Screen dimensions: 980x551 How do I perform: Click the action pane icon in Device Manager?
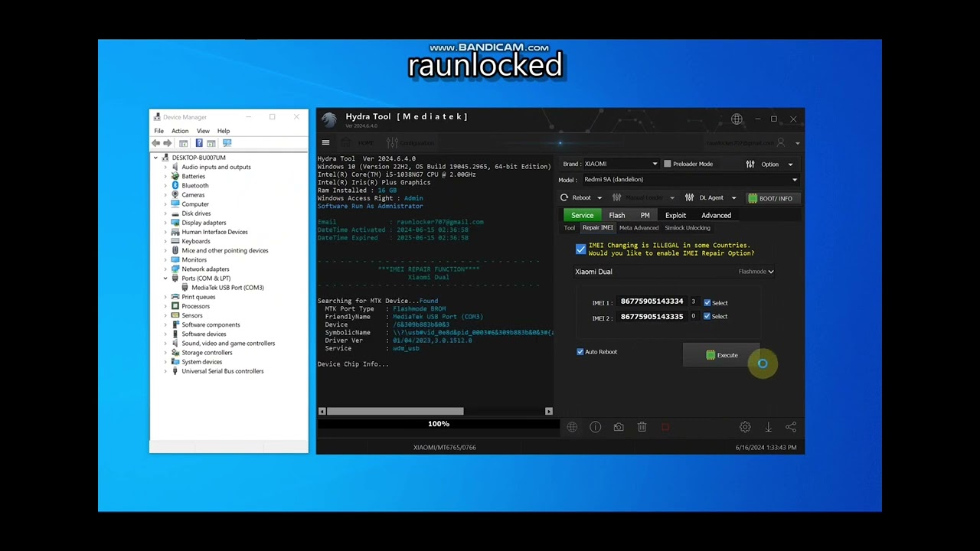(x=211, y=143)
